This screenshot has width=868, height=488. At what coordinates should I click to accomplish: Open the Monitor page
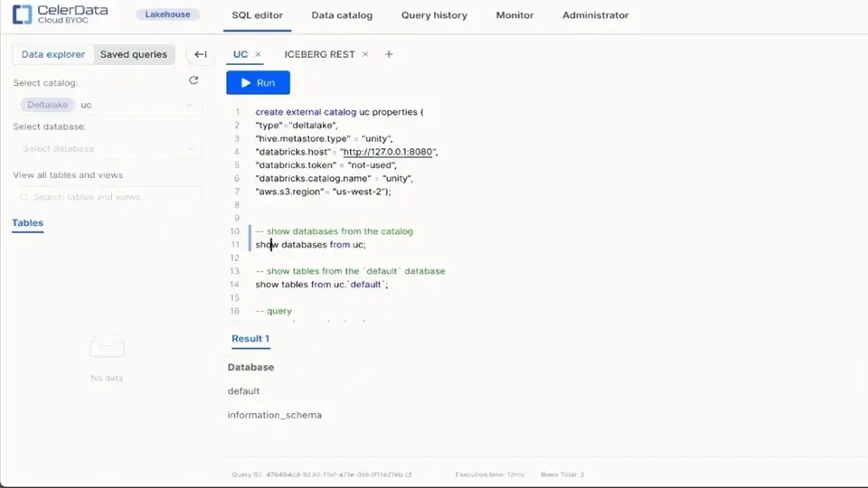coord(514,15)
